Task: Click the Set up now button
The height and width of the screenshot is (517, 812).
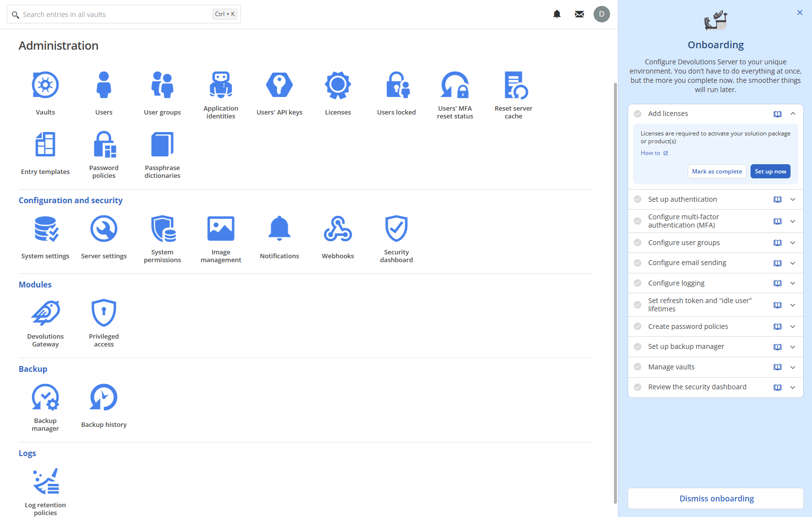Action: point(771,171)
